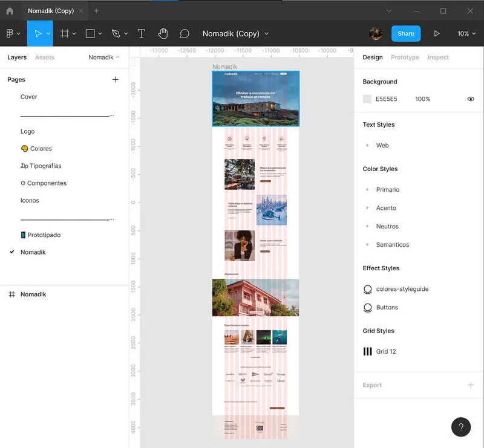Toggle background visibility eye icon
Screen dimensions: 484x448
[x=471, y=99]
